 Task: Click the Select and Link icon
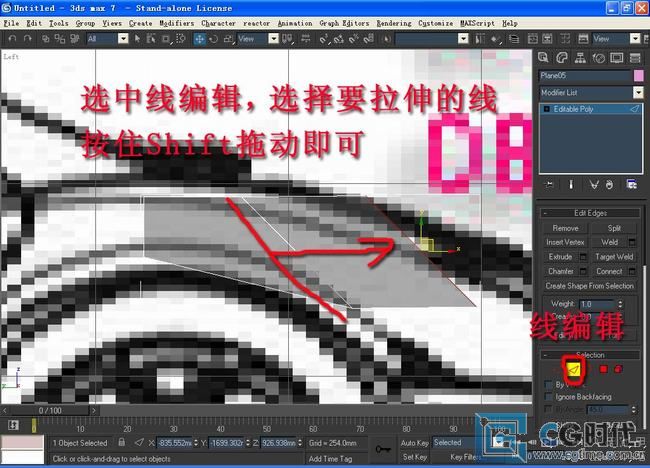(46, 39)
